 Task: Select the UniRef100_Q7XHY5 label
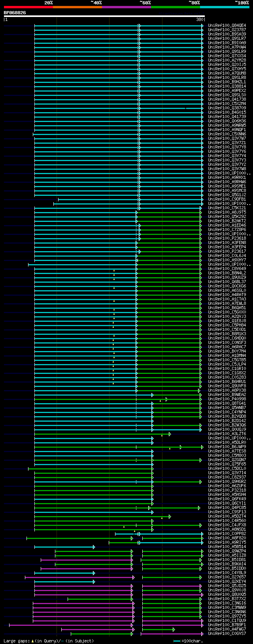[227, 69]
